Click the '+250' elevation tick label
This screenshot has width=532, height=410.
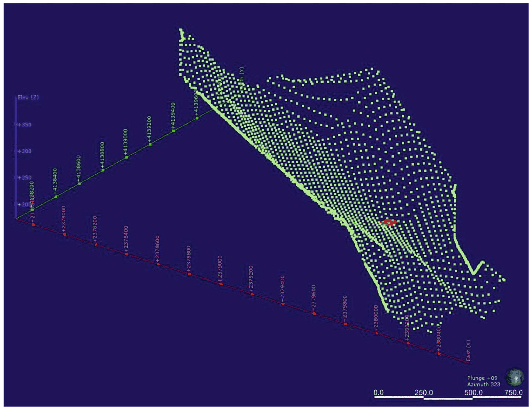(x=25, y=177)
